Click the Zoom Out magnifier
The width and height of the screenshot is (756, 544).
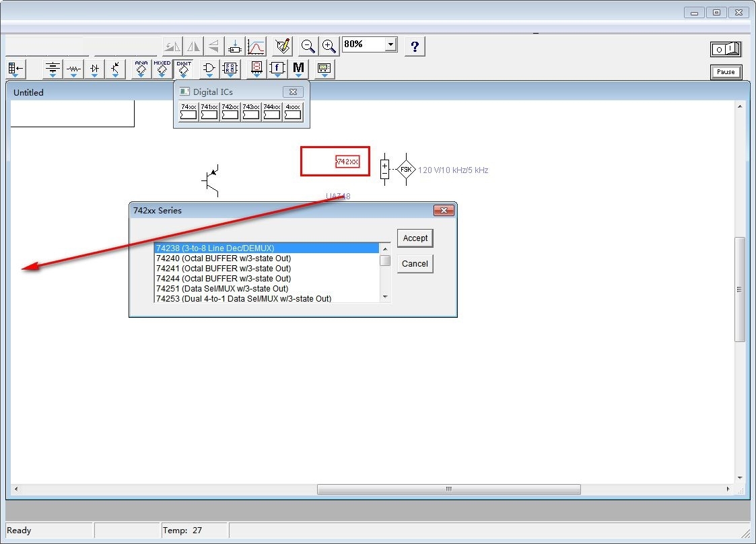(308, 46)
